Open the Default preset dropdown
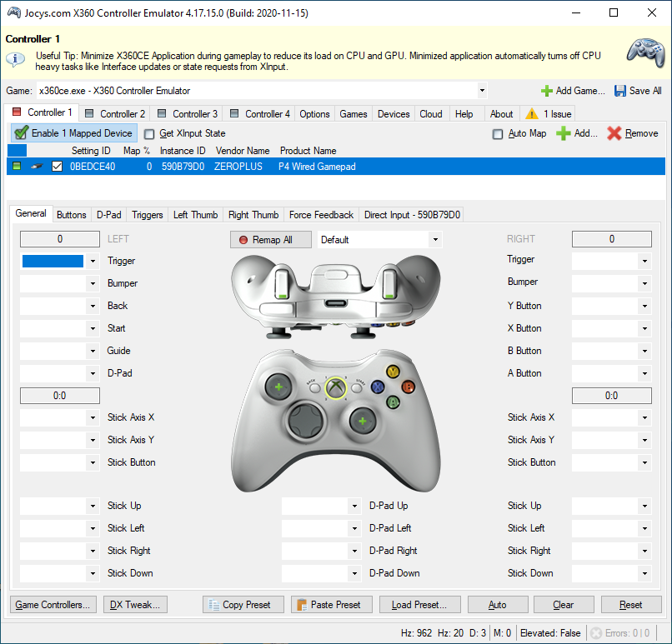 pos(434,240)
